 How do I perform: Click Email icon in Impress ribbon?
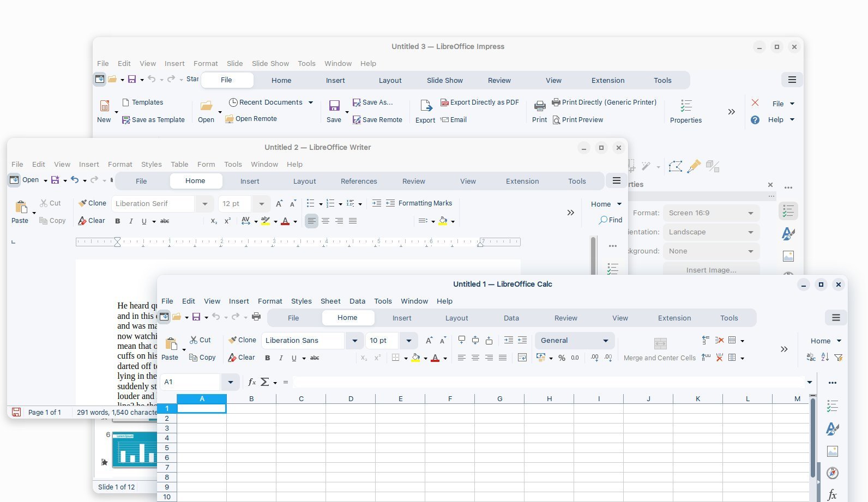click(453, 120)
